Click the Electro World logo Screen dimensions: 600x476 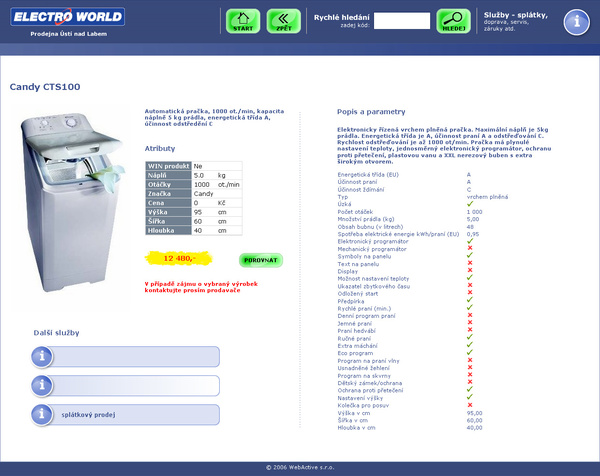(x=68, y=17)
